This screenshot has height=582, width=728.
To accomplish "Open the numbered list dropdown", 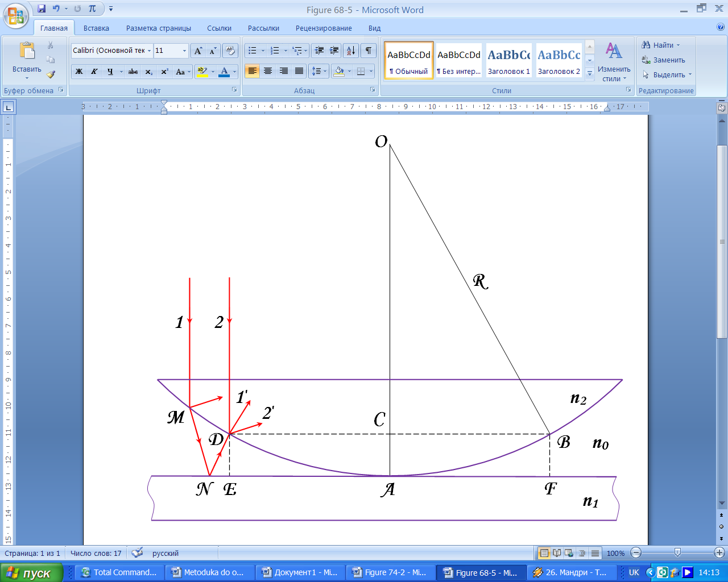I will pos(286,51).
